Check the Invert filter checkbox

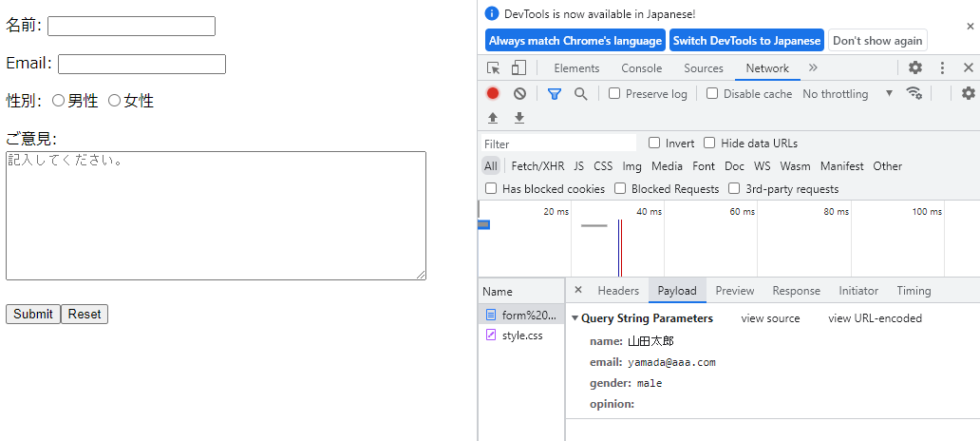(654, 143)
